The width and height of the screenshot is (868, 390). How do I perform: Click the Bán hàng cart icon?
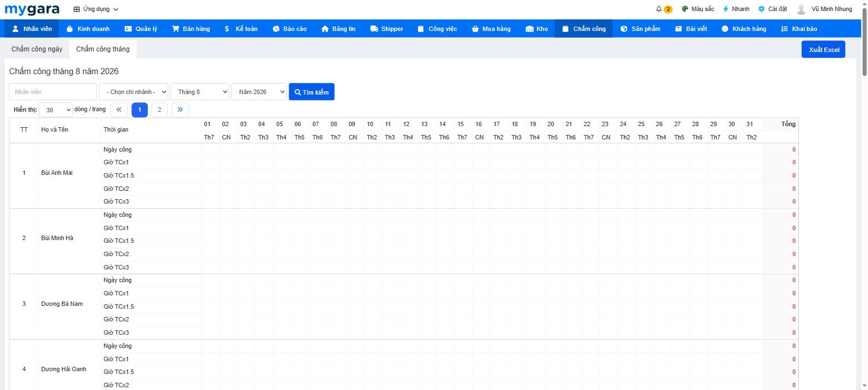point(175,29)
